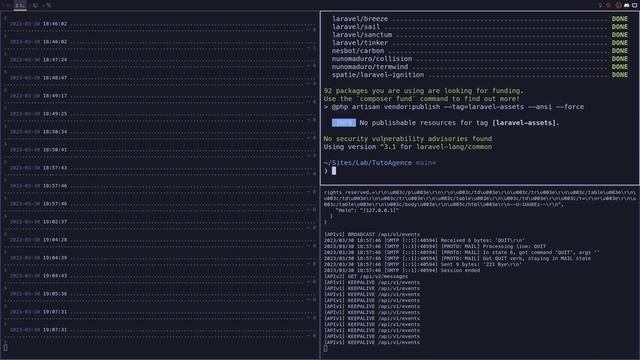Click the red circle status icon in tray
Image resolution: width=640 pixels, height=360 pixels.
coord(609,5)
